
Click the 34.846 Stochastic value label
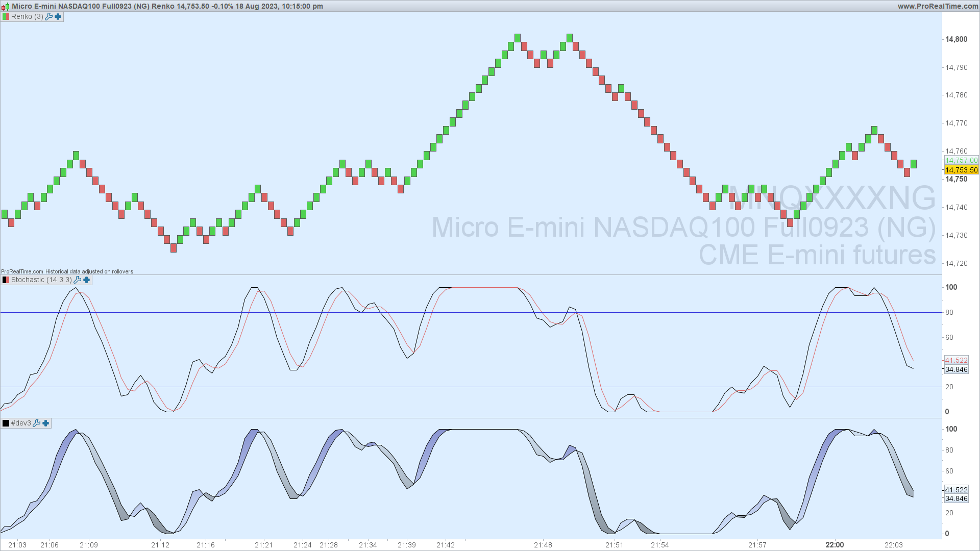(x=956, y=370)
